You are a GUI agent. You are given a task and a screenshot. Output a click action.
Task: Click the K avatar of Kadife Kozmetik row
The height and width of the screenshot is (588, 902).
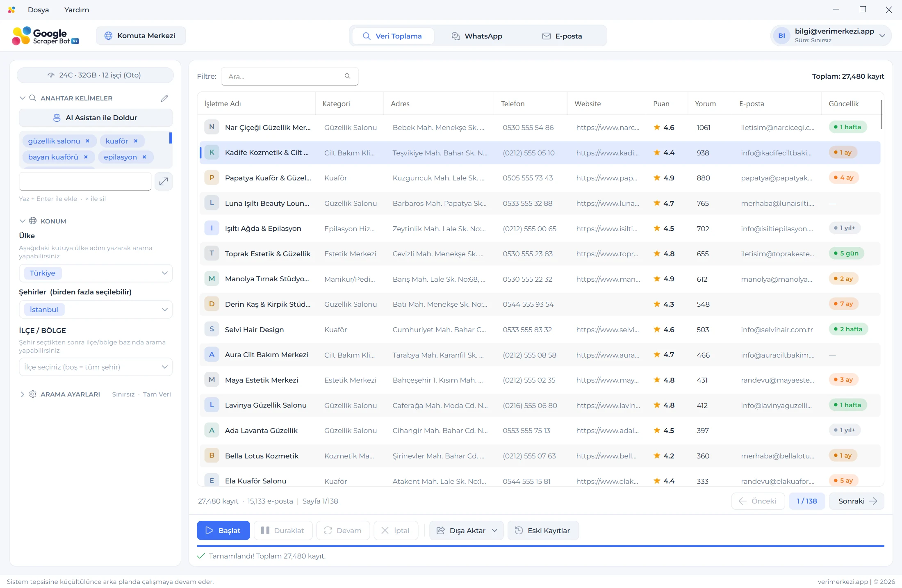(212, 153)
